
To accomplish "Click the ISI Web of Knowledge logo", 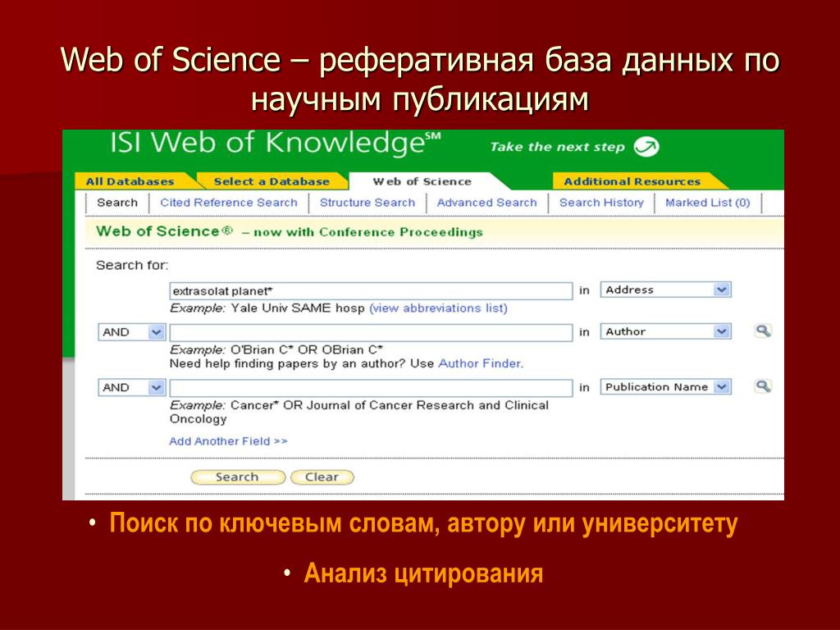I will [x=276, y=144].
